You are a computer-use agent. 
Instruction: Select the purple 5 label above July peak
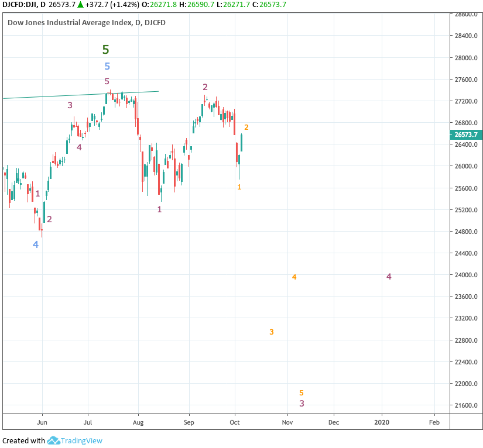[x=107, y=81]
